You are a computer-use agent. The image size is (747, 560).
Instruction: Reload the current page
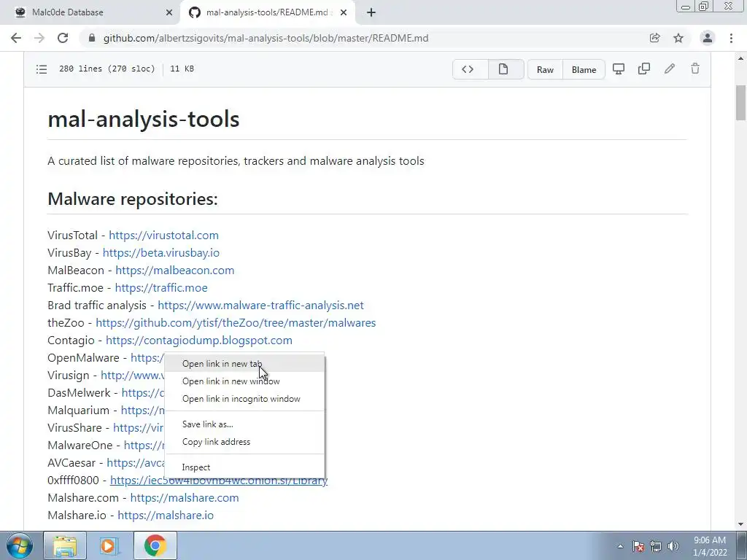click(63, 38)
